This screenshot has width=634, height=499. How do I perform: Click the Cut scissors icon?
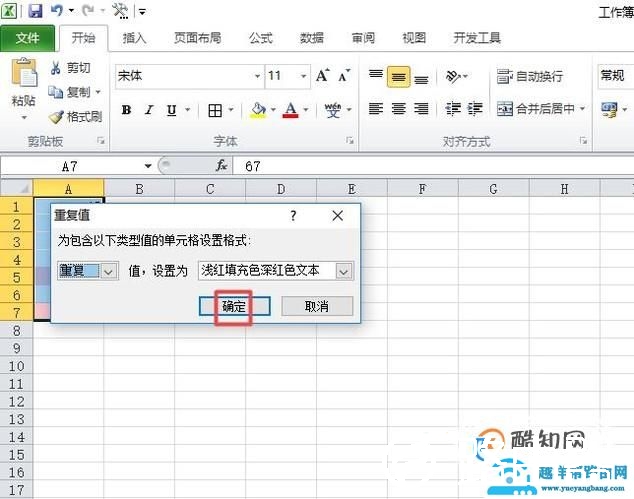coord(56,67)
